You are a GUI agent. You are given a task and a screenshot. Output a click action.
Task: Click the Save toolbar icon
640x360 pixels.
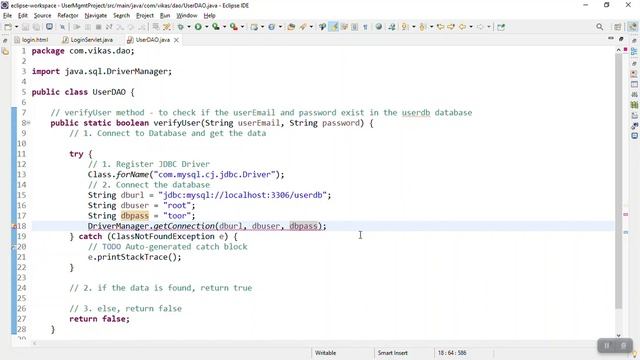pyautogui.click(x=26, y=27)
